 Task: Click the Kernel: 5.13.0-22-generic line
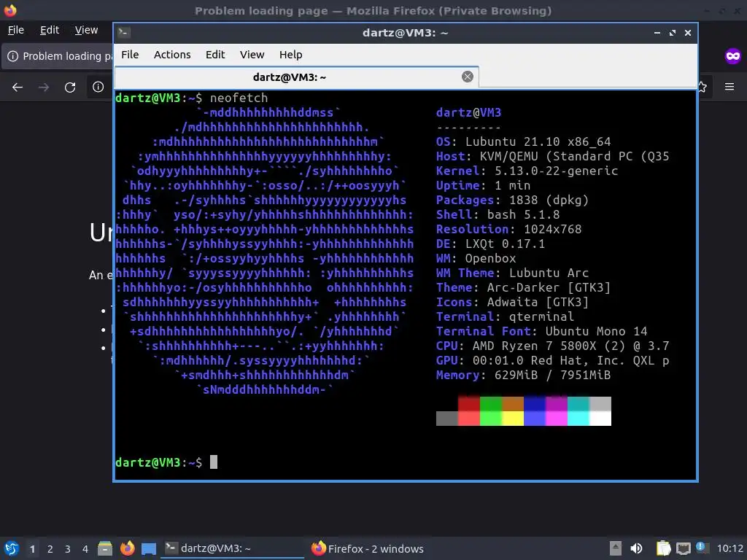click(x=527, y=171)
